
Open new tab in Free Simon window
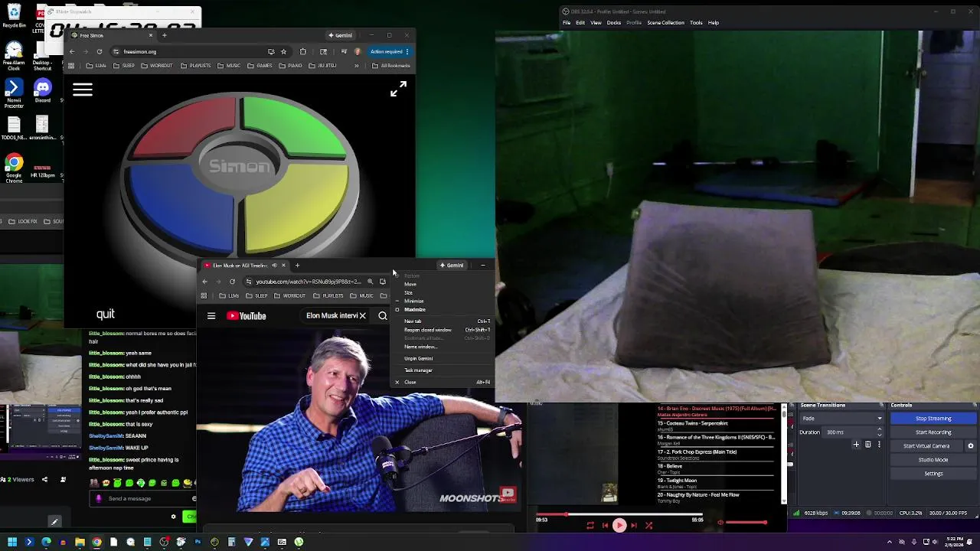pos(164,35)
